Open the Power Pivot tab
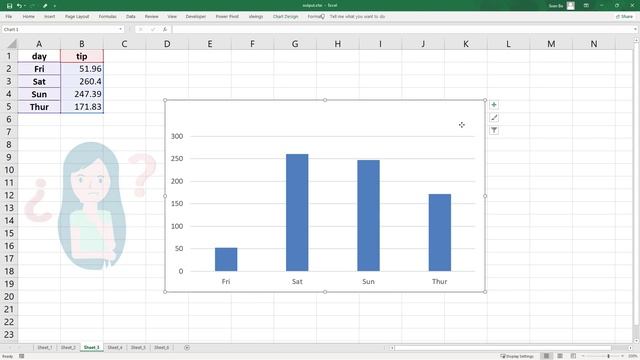The width and height of the screenshot is (640, 360). (x=227, y=16)
